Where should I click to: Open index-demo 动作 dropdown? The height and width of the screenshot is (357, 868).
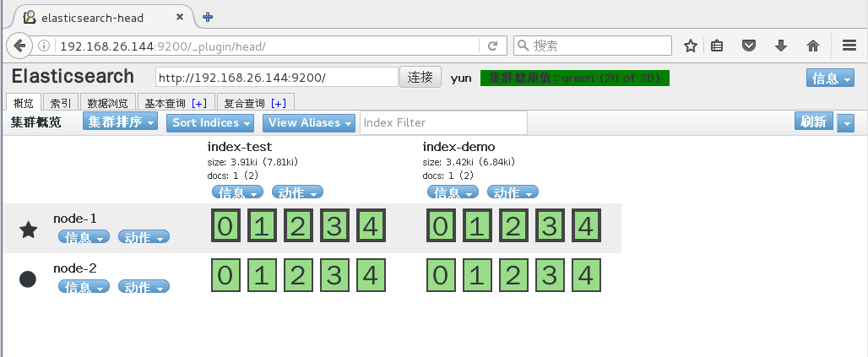[513, 192]
